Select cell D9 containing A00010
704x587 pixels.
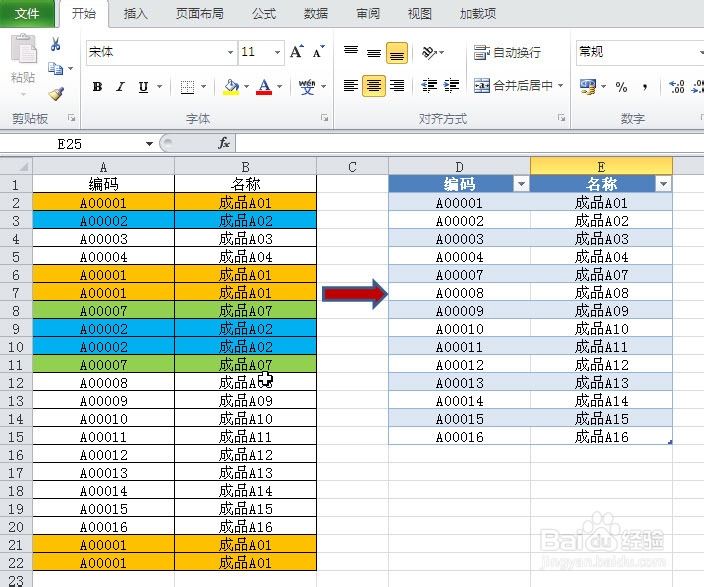pos(459,329)
